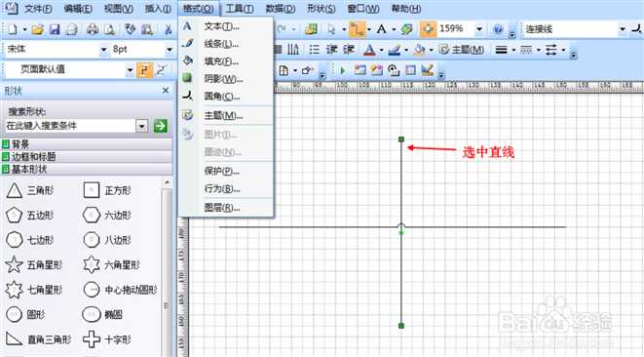This screenshot has height=357, width=644.
Task: Open the 连接线 style dropdown
Action: click(x=623, y=29)
